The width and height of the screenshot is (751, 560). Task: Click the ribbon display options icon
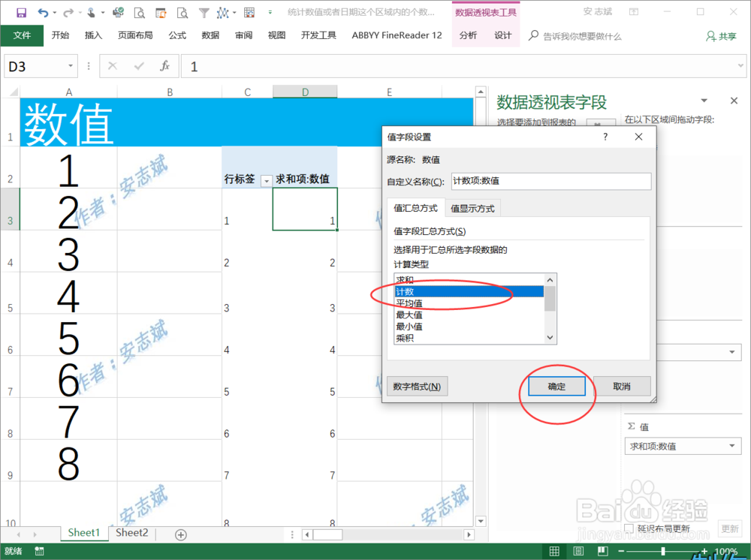(634, 12)
